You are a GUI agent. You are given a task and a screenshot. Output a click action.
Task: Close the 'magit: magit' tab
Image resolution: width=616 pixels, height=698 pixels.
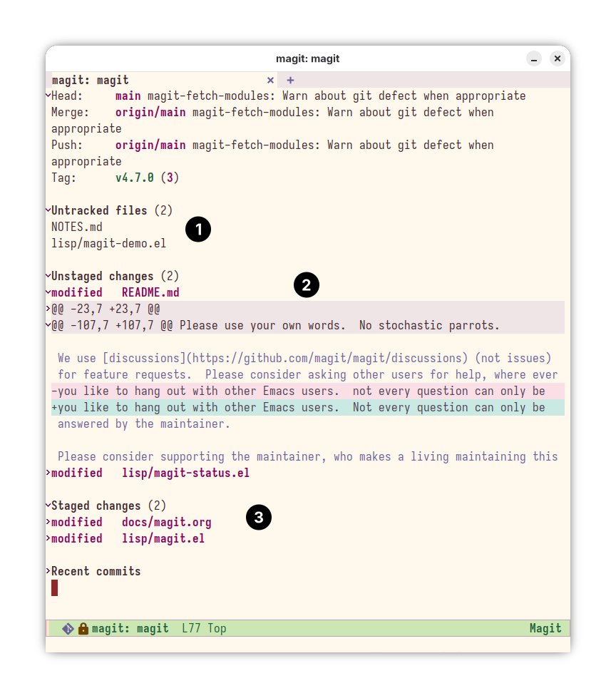point(270,80)
